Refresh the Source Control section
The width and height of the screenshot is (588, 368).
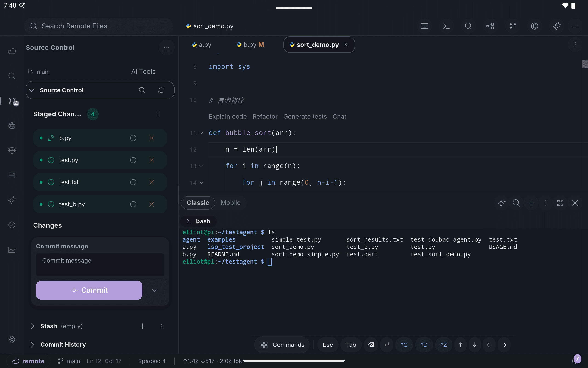tap(161, 90)
